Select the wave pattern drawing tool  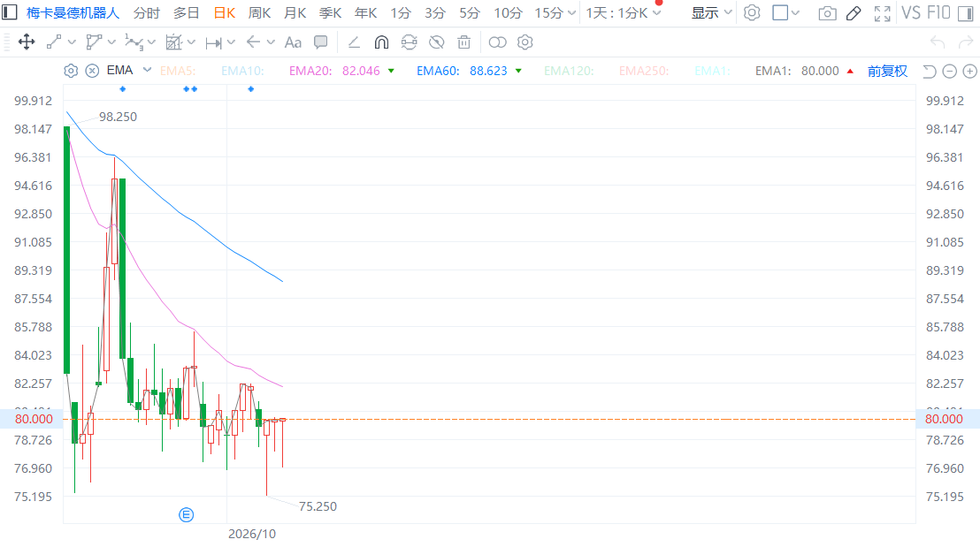click(x=134, y=42)
